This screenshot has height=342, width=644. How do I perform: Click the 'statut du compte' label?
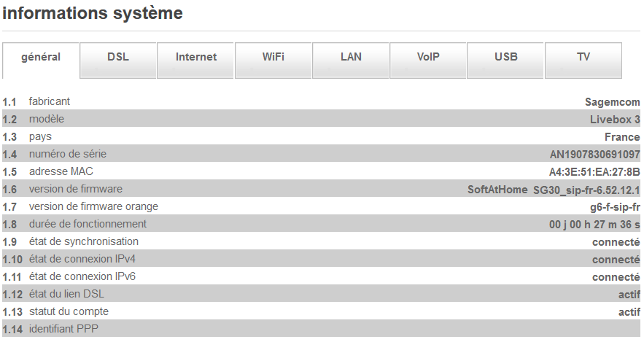click(69, 311)
